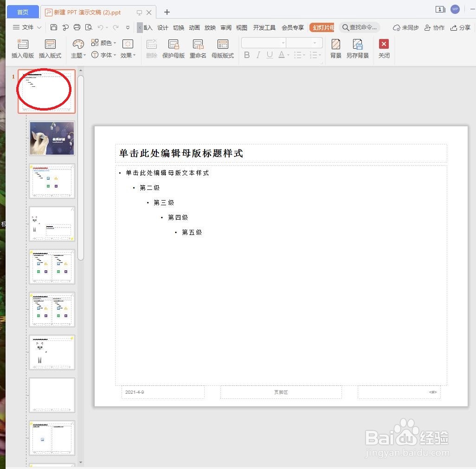476x469 pixels.
Task: Click the Collaborate (协作) button
Action: tap(434, 28)
